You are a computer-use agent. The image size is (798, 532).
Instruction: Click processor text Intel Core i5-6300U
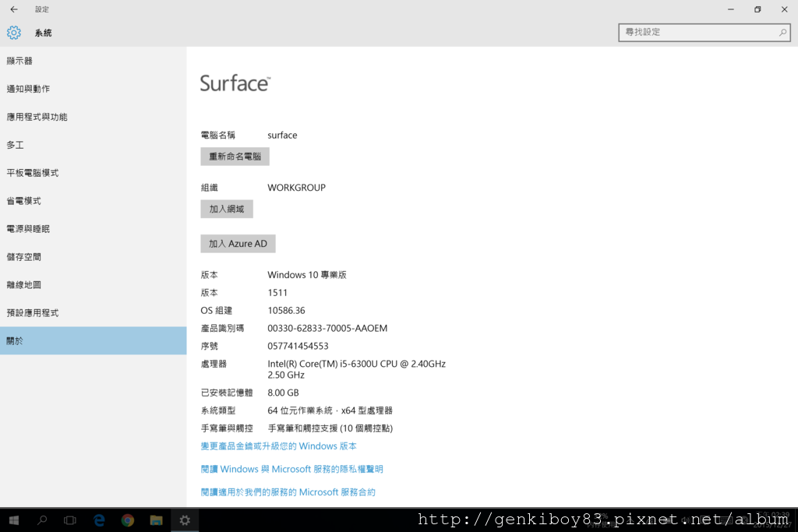pyautogui.click(x=357, y=369)
